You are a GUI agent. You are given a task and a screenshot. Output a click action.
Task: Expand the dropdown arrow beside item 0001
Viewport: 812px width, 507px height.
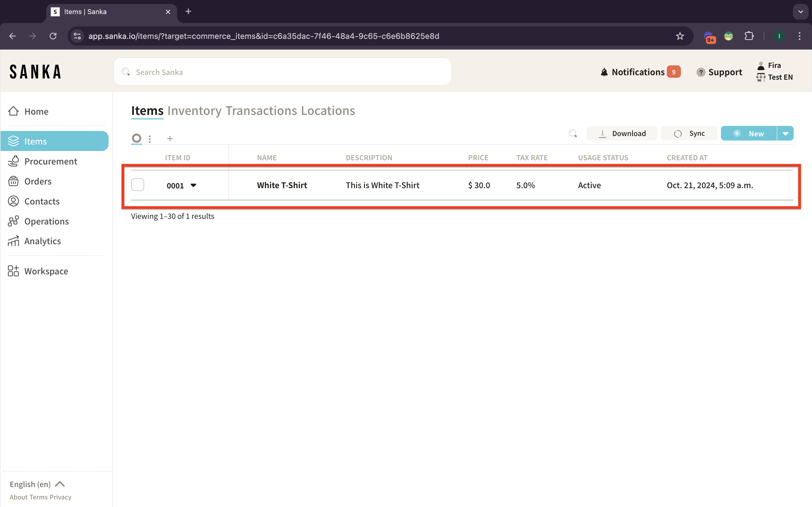pos(193,185)
